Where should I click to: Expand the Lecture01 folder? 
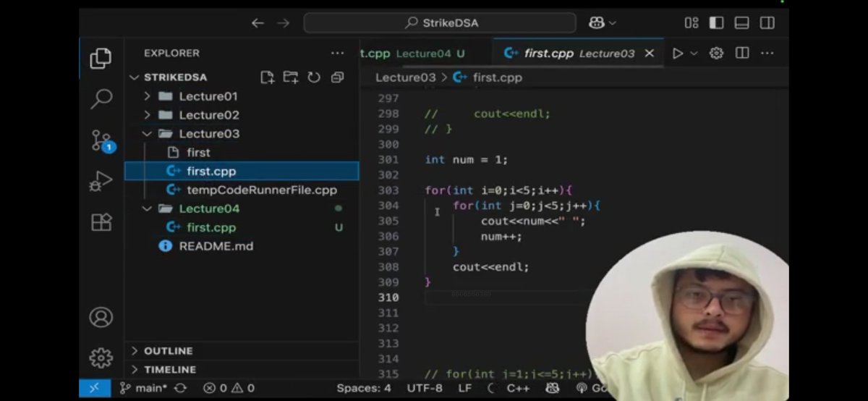pyautogui.click(x=242, y=96)
